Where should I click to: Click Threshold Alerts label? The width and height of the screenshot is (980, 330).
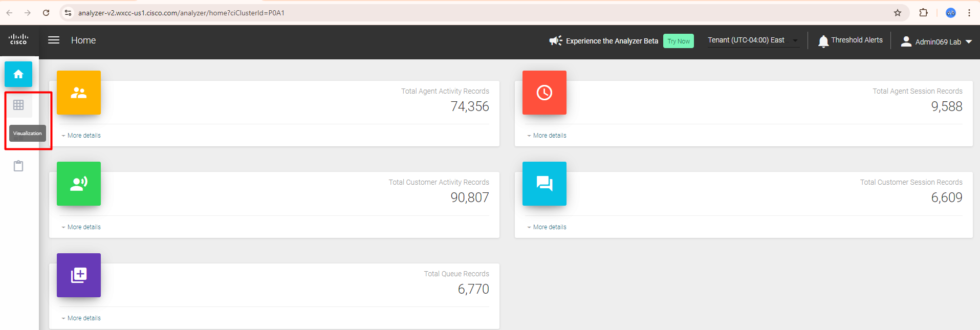[857, 40]
